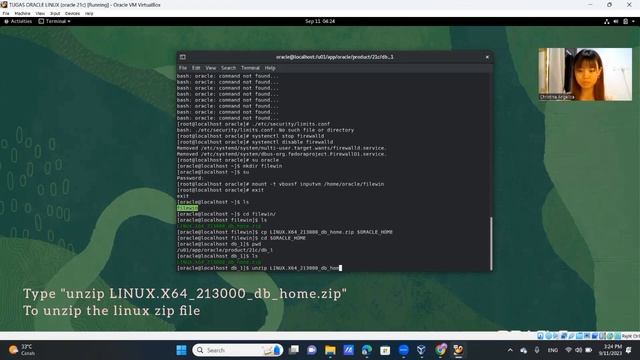Open the Sep 11 clock calendar
The height and width of the screenshot is (360, 640).
pyautogui.click(x=320, y=21)
